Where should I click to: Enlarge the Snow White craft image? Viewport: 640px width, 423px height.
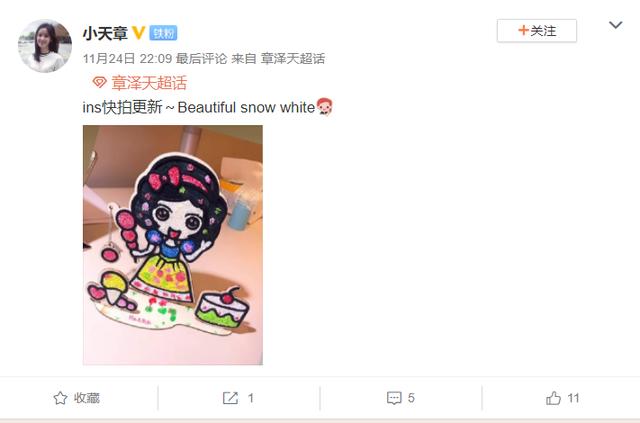tap(173, 245)
